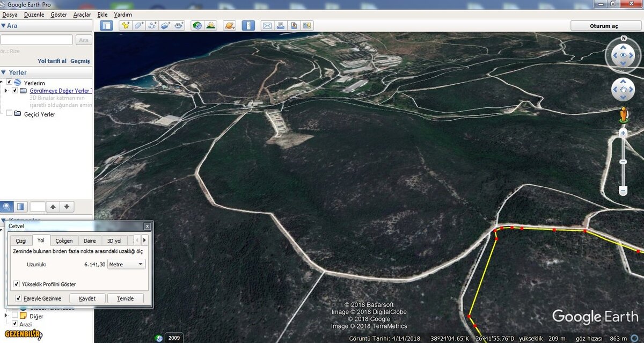Select the ruler (Cetvel) measurement tool
The image size is (644, 343).
point(250,25)
